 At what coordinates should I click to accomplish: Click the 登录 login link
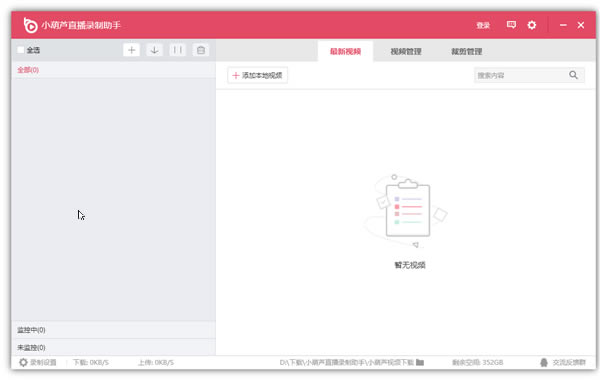click(x=483, y=25)
